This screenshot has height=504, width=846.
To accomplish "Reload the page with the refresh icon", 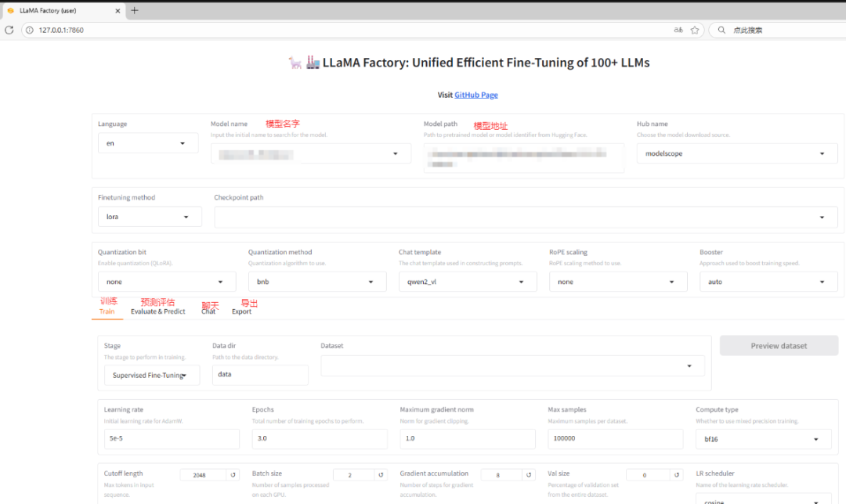I will 9,31.
